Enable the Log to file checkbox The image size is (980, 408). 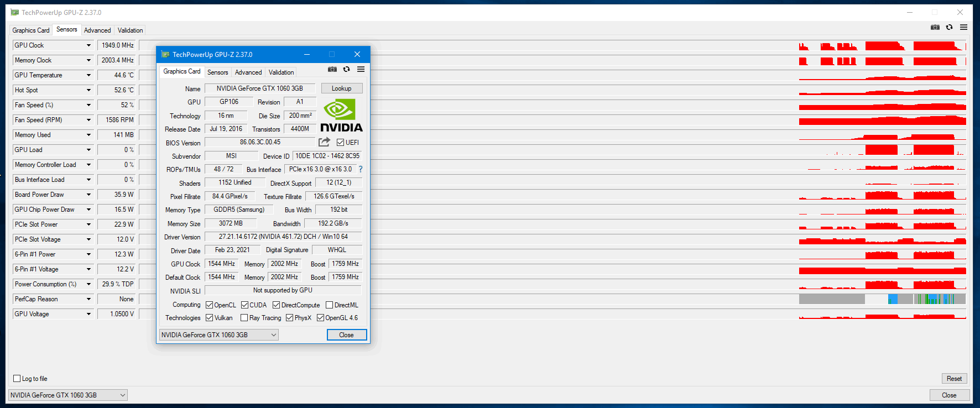pos(17,379)
